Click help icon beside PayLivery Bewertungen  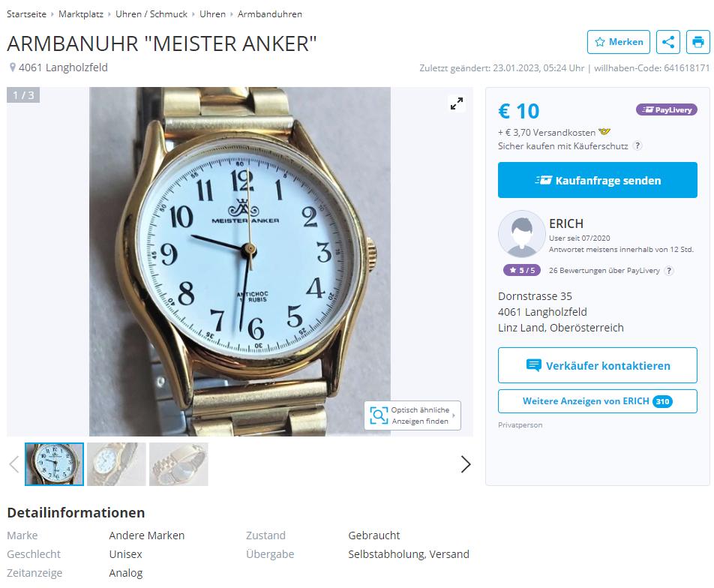[668, 271]
